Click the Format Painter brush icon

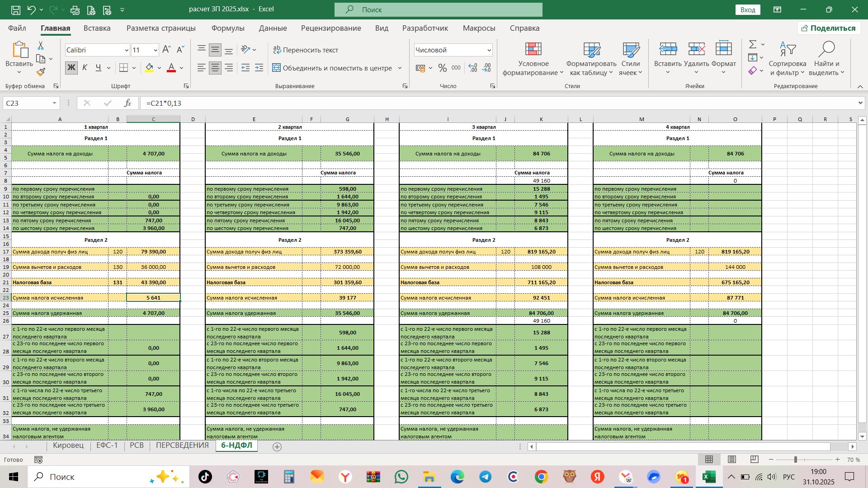(x=41, y=72)
